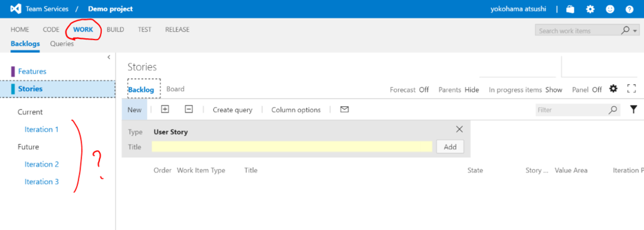
Task: Click the State column header
Action: (475, 170)
